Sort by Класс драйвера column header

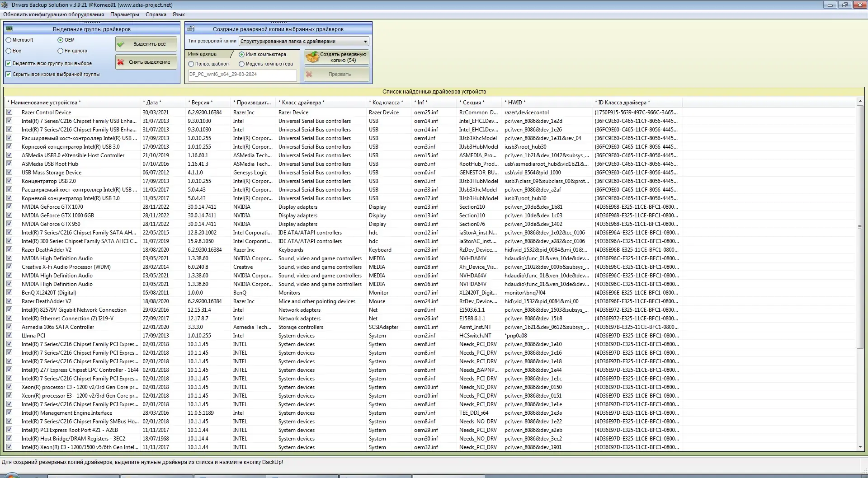(321, 103)
